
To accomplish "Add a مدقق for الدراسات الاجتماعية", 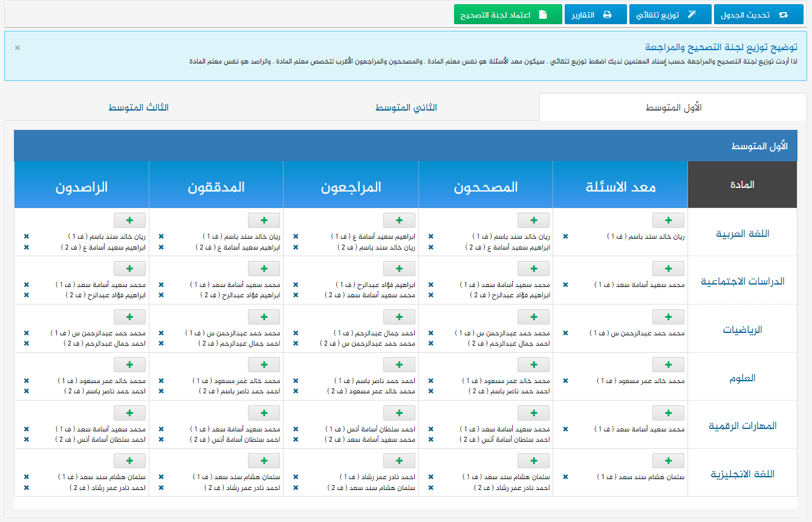I will [x=264, y=268].
